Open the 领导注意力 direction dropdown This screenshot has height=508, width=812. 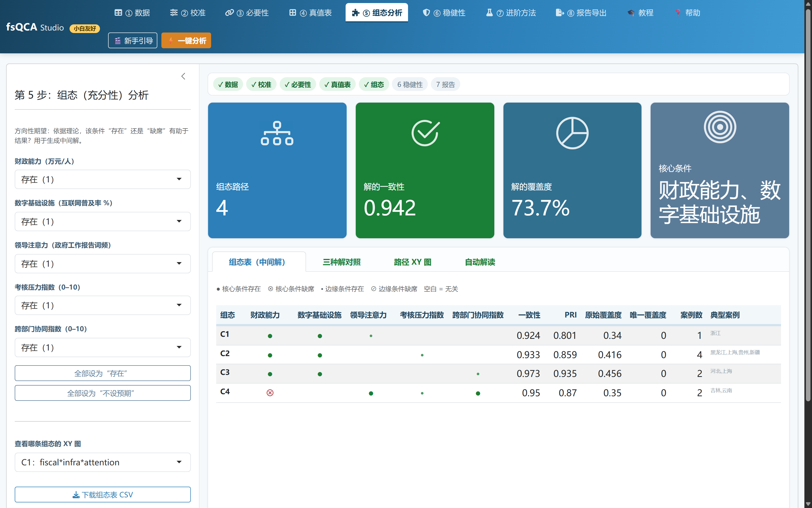(103, 264)
